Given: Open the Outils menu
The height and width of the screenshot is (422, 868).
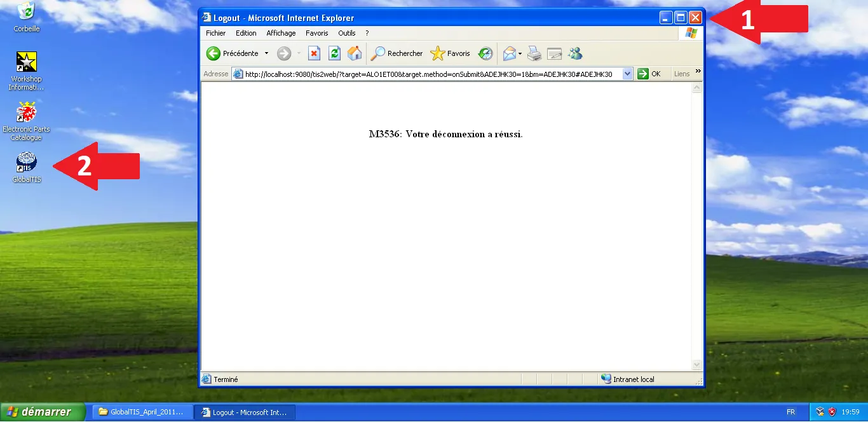Looking at the screenshot, I should click(346, 33).
